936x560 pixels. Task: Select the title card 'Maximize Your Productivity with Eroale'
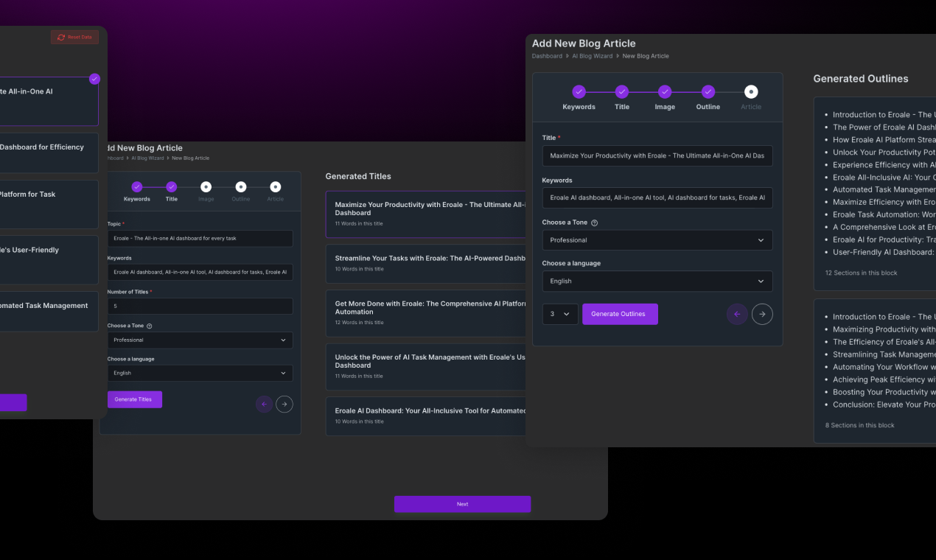(x=426, y=214)
